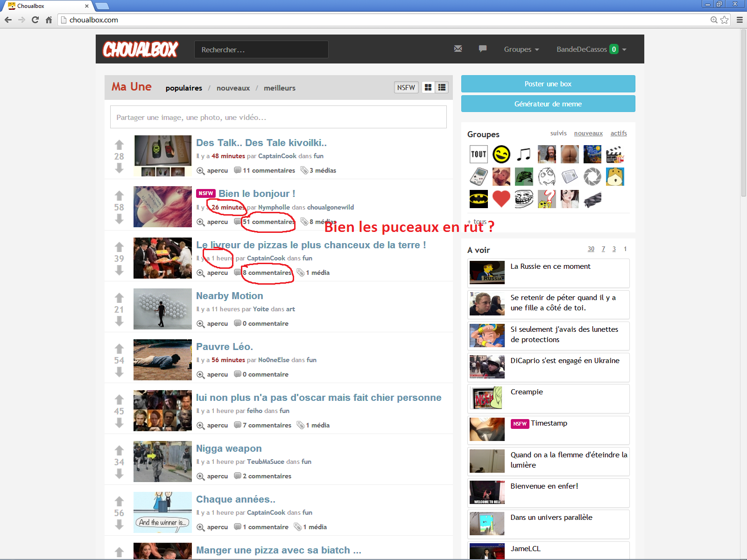Open the envelope messages icon
The height and width of the screenshot is (560, 747).
[x=458, y=49]
